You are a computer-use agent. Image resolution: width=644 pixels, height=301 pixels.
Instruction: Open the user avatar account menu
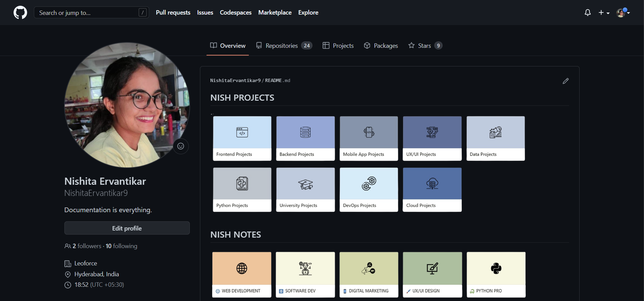tap(623, 13)
